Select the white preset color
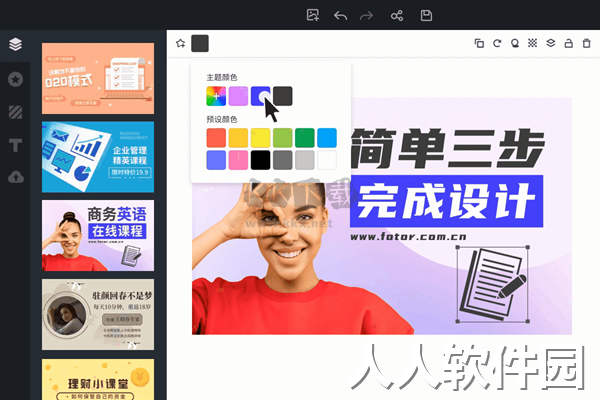This screenshot has height=400, width=600. click(x=327, y=160)
